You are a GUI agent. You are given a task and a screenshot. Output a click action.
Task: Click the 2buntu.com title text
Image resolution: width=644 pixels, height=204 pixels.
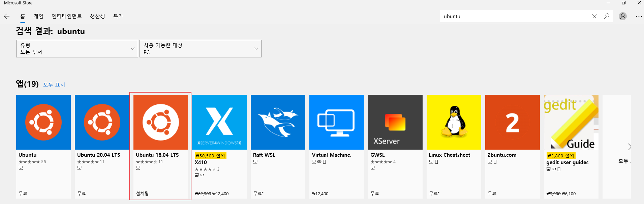pos(502,155)
